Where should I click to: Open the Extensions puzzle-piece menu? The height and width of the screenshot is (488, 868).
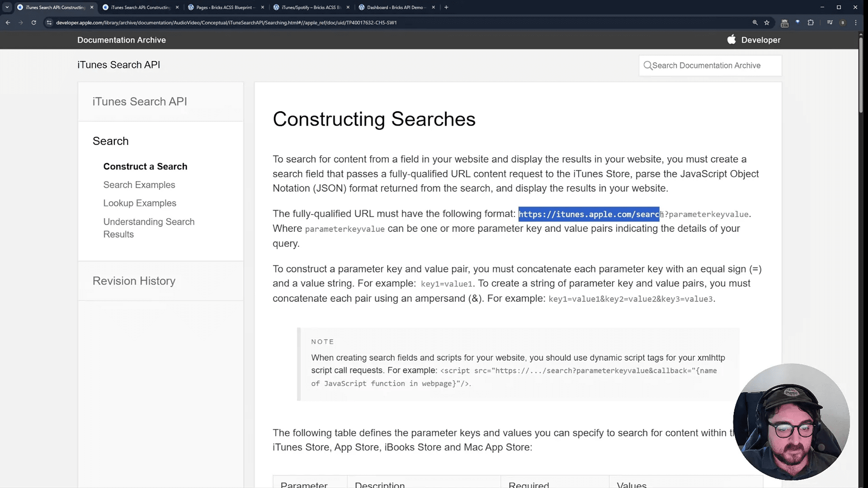811,23
